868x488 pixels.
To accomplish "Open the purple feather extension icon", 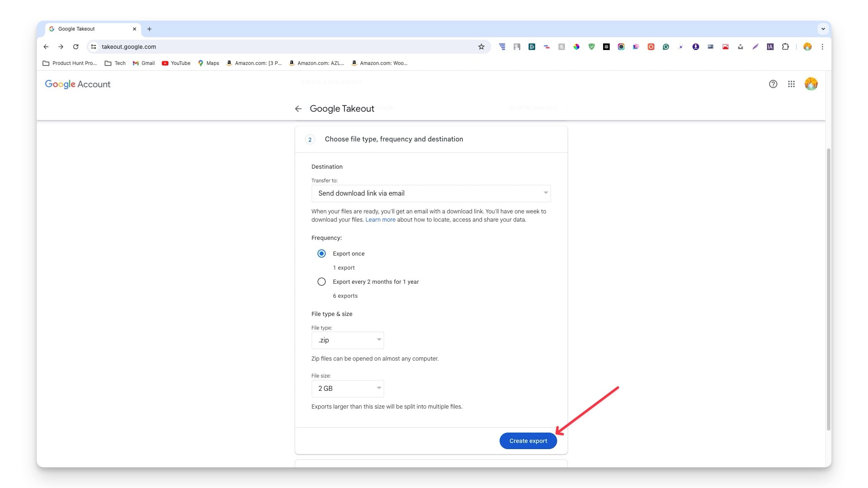I will 755,47.
